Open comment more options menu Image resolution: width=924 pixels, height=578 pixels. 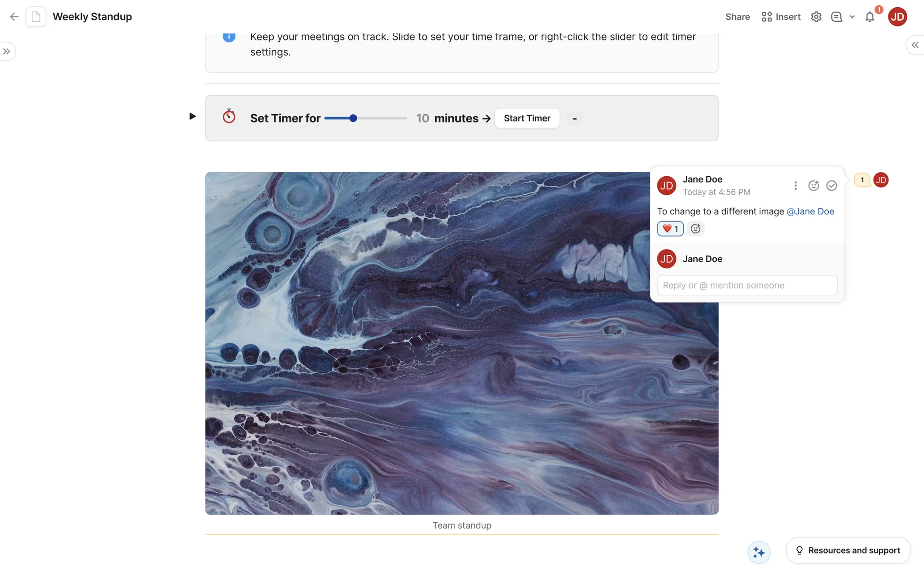pos(796,185)
